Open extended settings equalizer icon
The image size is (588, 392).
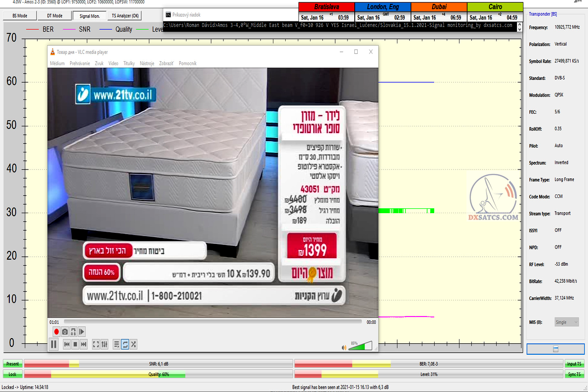pos(104,344)
